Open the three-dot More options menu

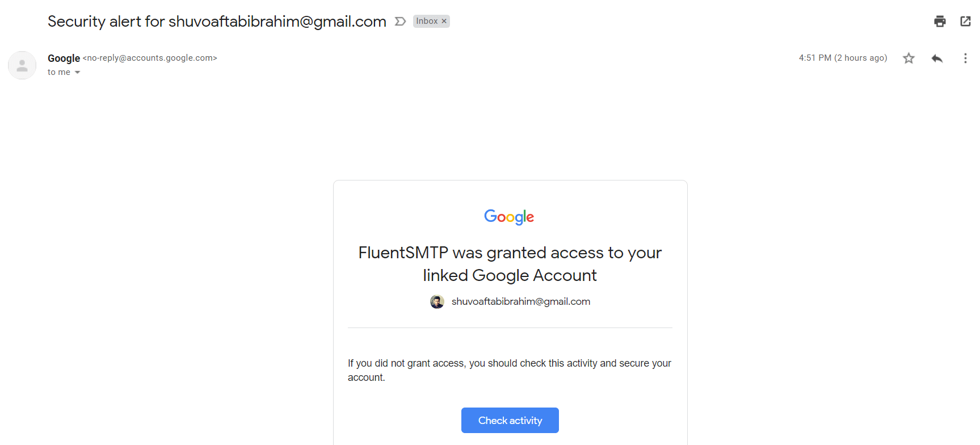(x=965, y=58)
